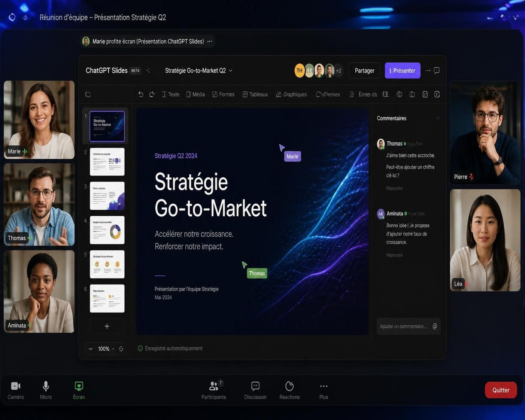
Task: Click the AK collaborator avatar in header
Action: (309, 70)
